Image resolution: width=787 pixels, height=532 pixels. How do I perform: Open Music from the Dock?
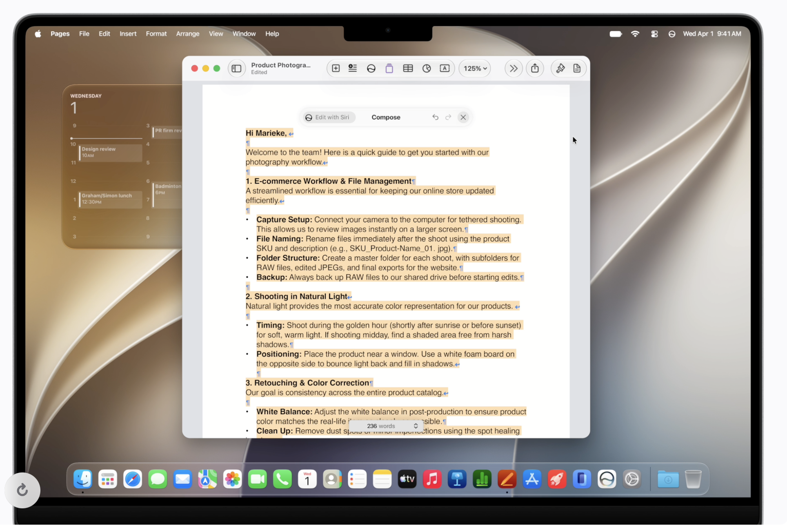click(x=432, y=479)
